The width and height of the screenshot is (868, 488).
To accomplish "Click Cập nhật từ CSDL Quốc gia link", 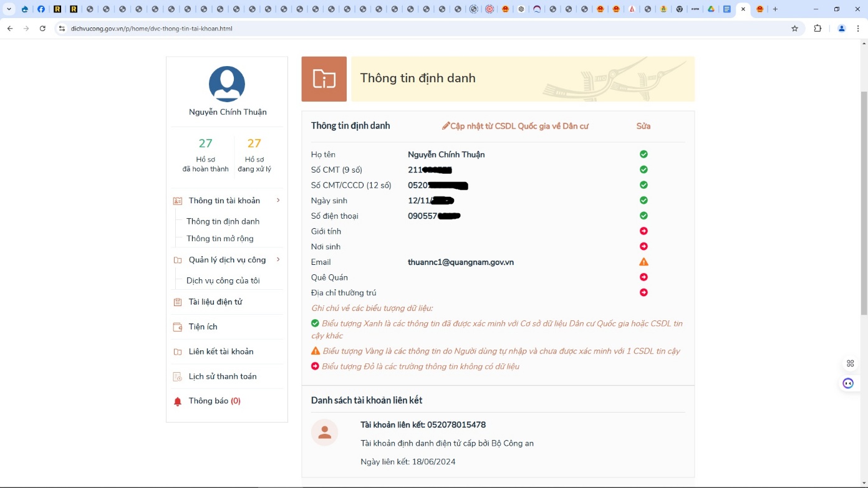I will (515, 126).
